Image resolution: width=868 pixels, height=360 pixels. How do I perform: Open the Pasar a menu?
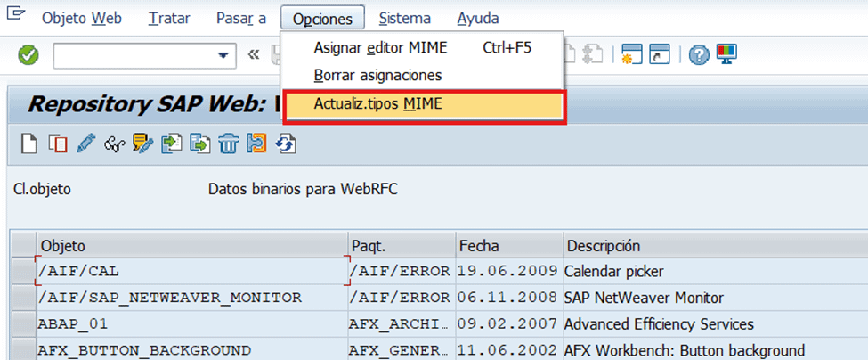(240, 18)
